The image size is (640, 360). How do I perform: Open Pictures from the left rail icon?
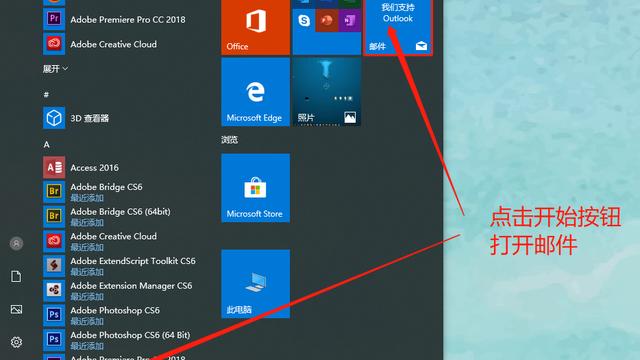16,309
